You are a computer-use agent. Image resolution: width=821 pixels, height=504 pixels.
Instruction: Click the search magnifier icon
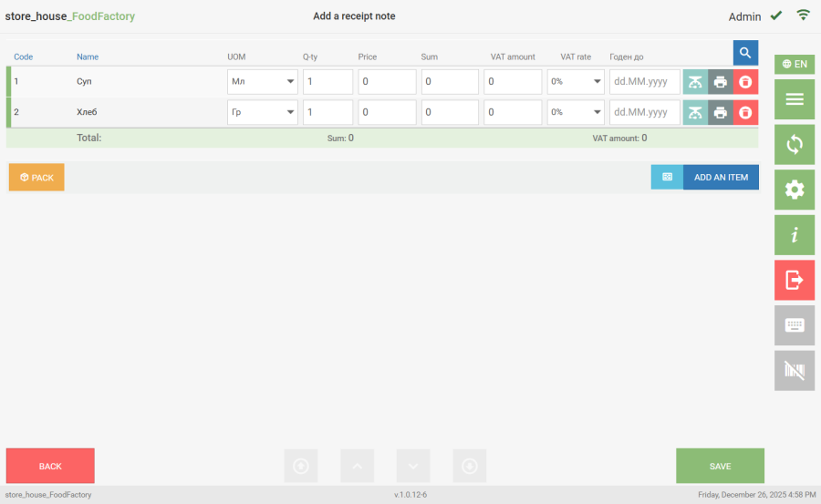point(745,53)
